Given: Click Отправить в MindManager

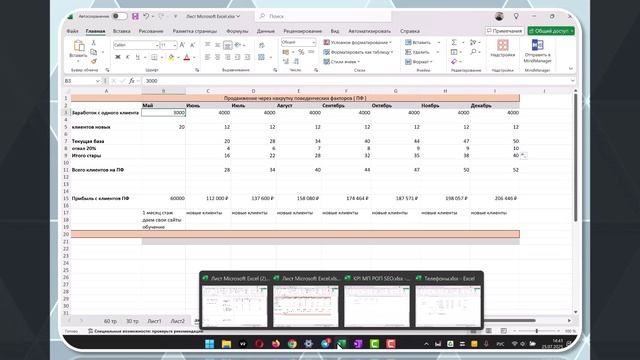Looking at the screenshot, I should tap(538, 51).
